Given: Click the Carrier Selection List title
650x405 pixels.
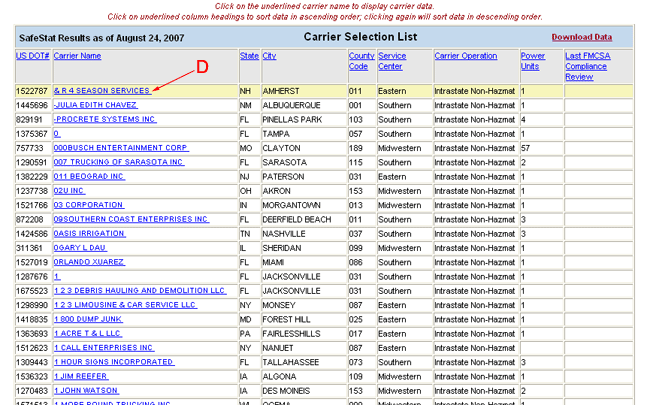Looking at the screenshot, I should pos(360,37).
